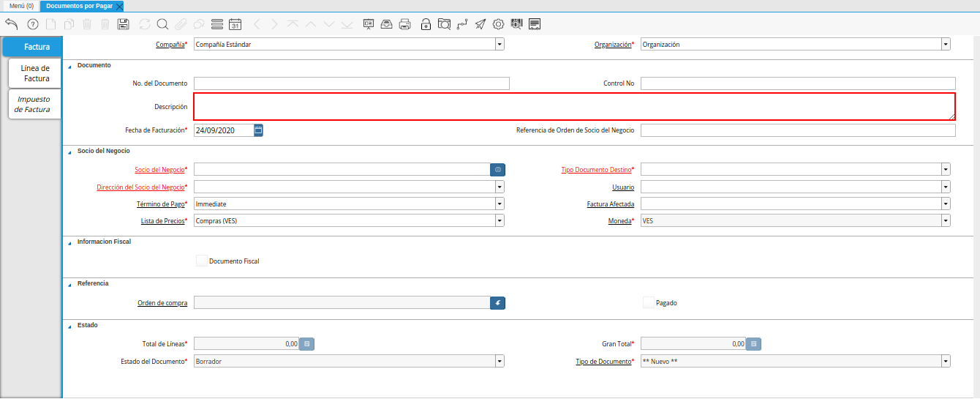Click the gear process icon in toolbar
The image size is (980, 399).
click(499, 24)
